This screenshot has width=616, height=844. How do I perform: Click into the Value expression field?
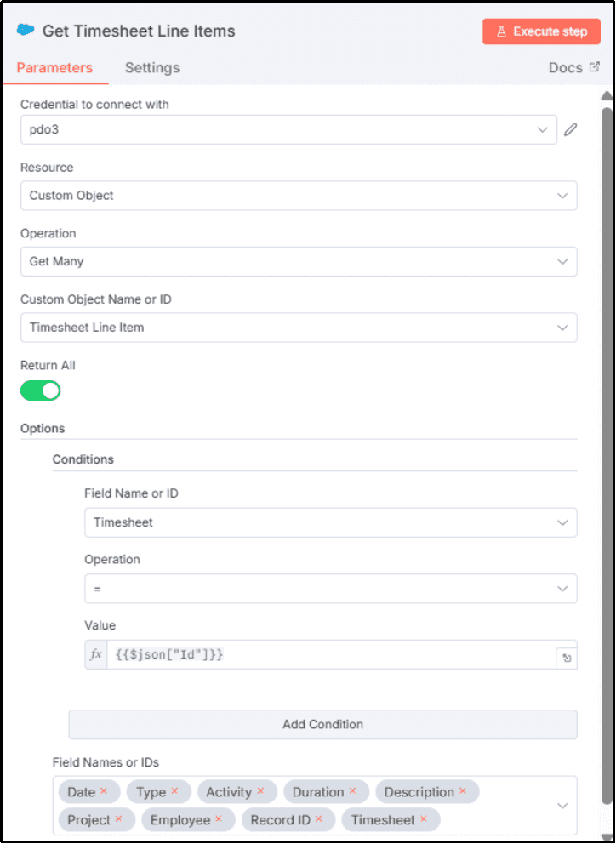point(330,654)
